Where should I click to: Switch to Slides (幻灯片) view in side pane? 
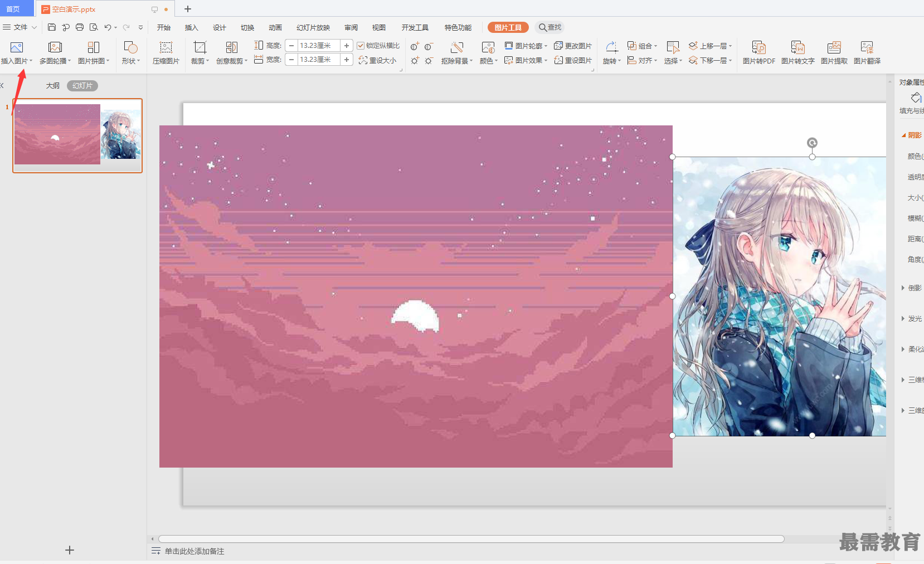[x=82, y=85]
